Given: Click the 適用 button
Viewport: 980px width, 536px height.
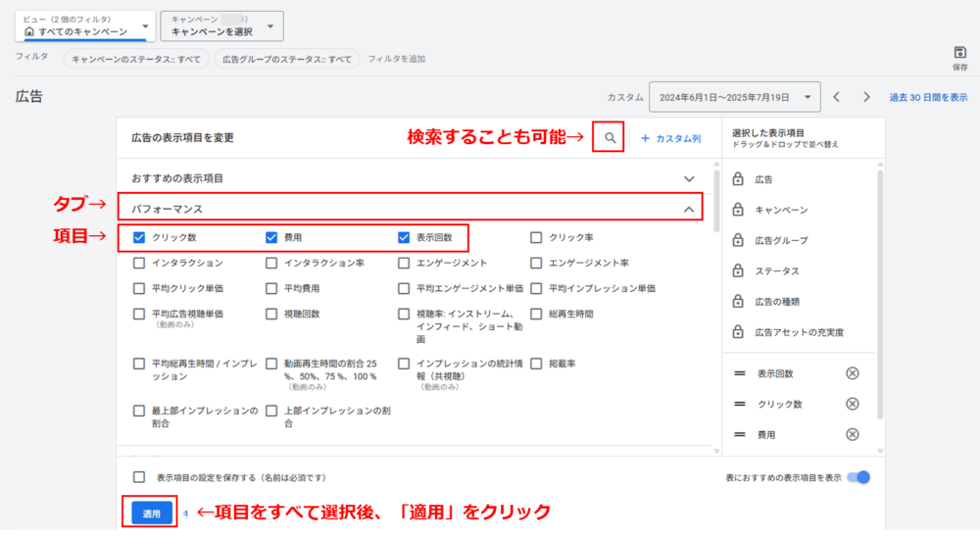Looking at the screenshot, I should (151, 512).
